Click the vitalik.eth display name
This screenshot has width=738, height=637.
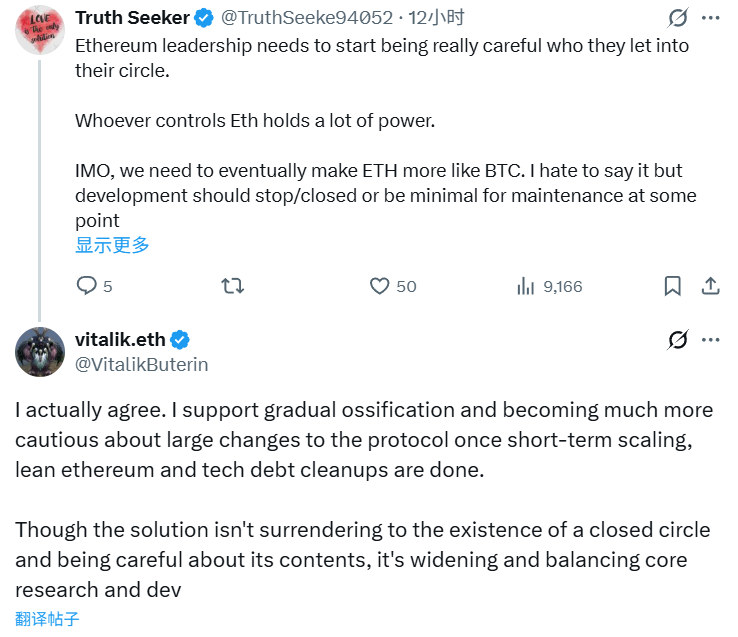point(120,339)
